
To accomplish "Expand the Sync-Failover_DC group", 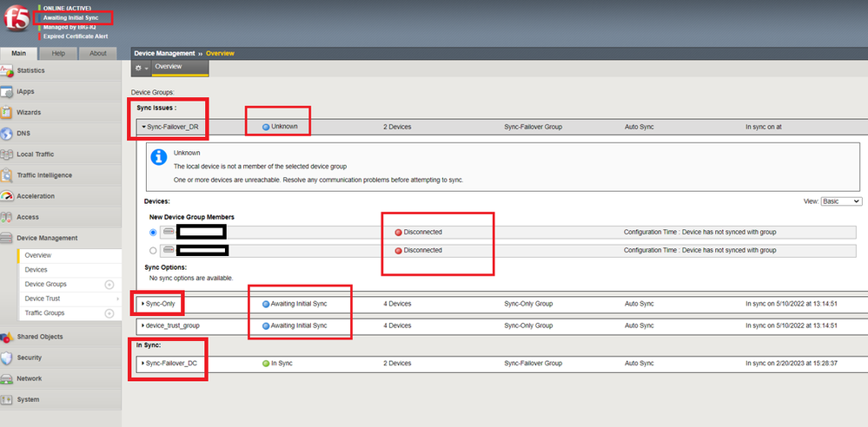I will (143, 363).
